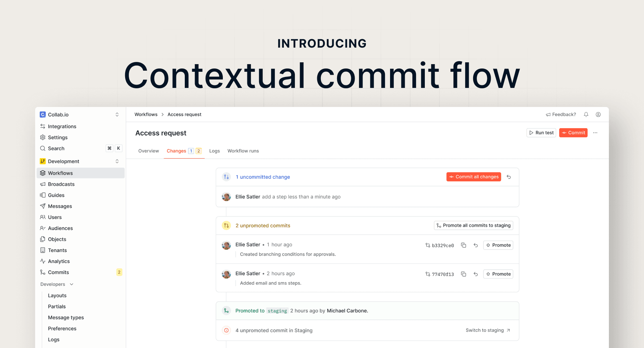The image size is (644, 348).
Task: Run the workflow test
Action: [541, 133]
